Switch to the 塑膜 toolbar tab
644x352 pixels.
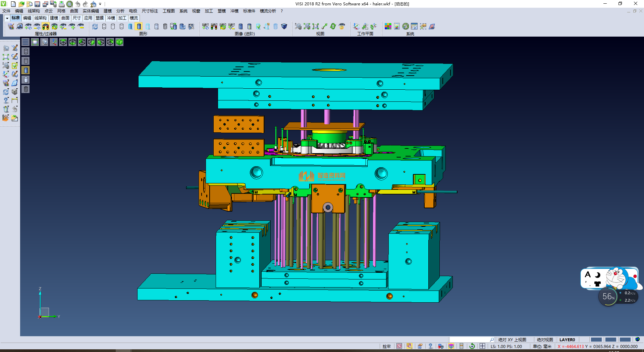[x=100, y=18]
